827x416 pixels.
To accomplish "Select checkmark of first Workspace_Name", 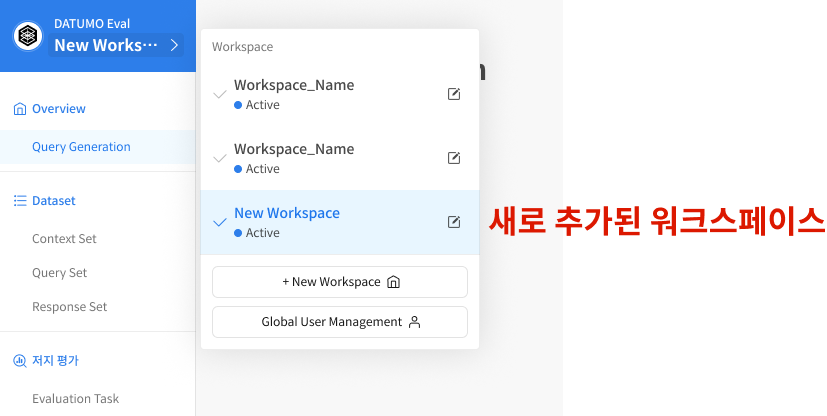I will 220,95.
